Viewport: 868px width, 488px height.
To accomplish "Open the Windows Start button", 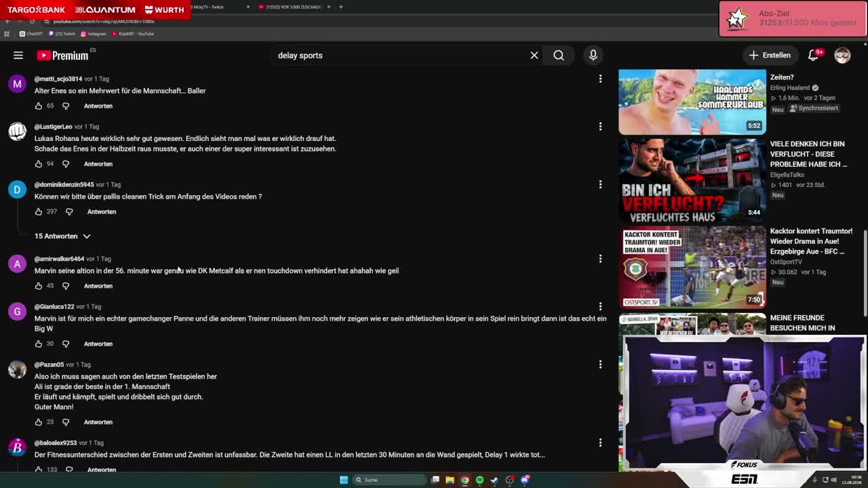I will pos(344,480).
